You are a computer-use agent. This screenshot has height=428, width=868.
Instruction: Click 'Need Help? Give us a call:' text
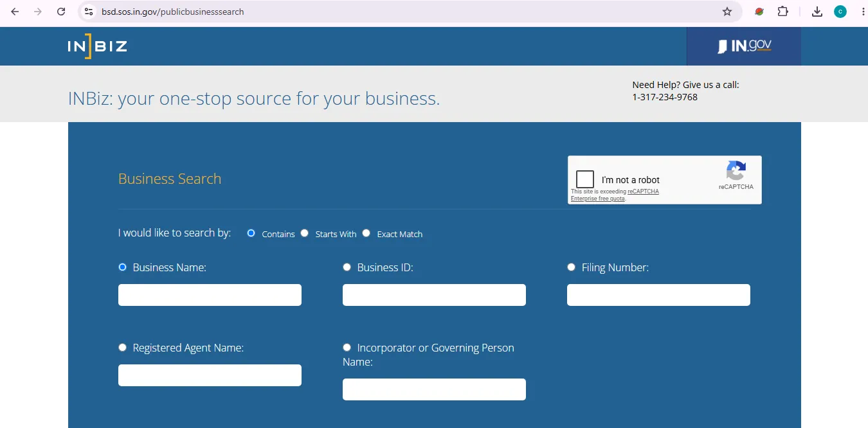pos(685,85)
